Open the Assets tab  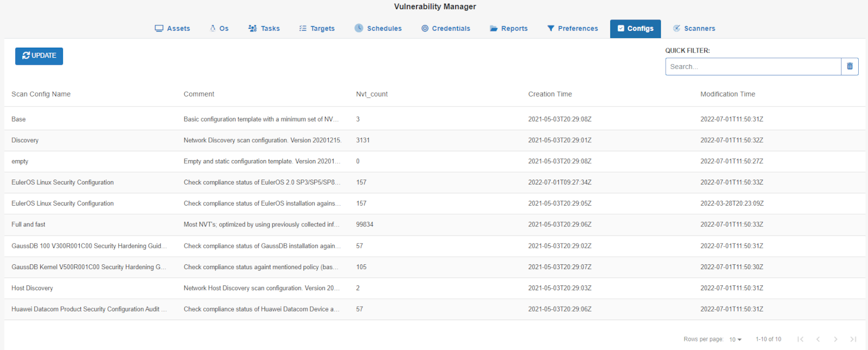[x=173, y=29]
